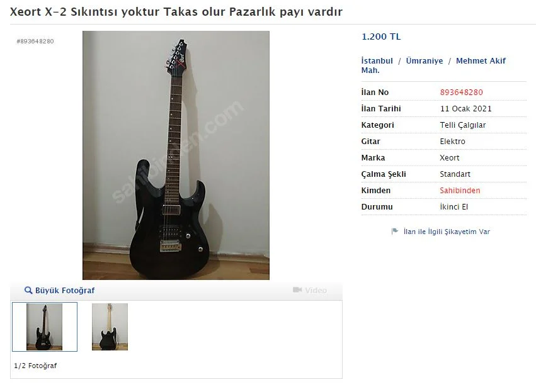Click the Telli Çalgılar category value
Screen dimensions: 536x392
click(462, 125)
